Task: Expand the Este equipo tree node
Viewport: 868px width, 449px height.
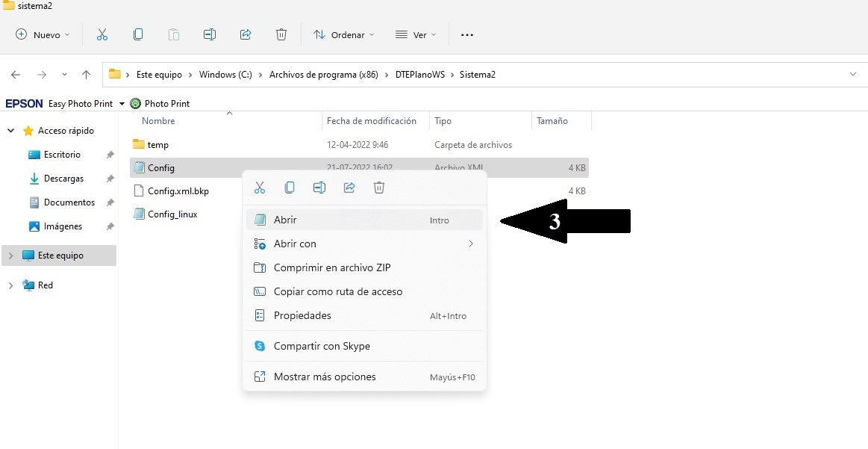Action: coord(10,256)
